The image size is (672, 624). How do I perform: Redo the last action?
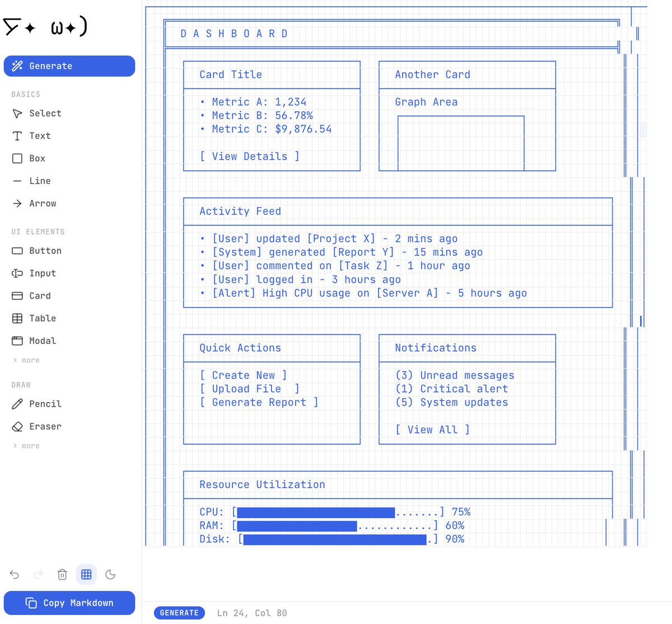(39, 574)
